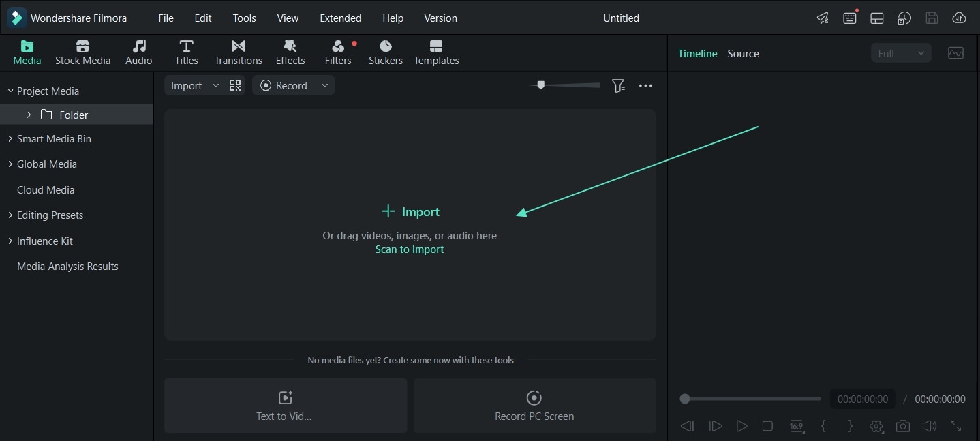Take a snapshot with camera icon

(x=903, y=426)
